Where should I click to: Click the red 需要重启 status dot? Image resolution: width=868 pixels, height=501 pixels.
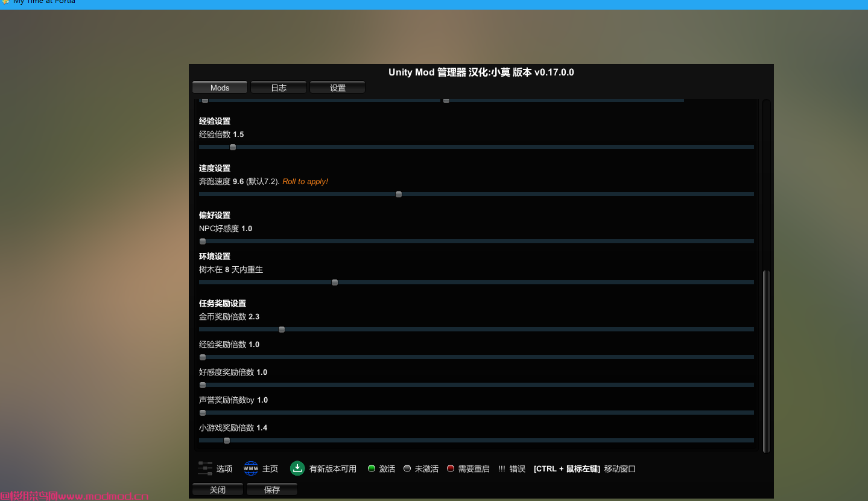point(450,468)
